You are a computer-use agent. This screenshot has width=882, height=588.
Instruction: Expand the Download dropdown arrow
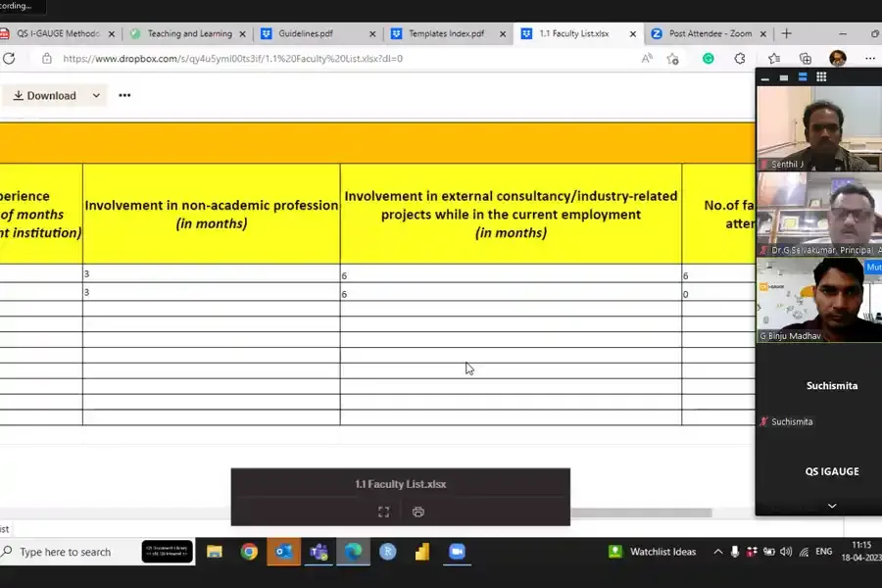pos(96,96)
